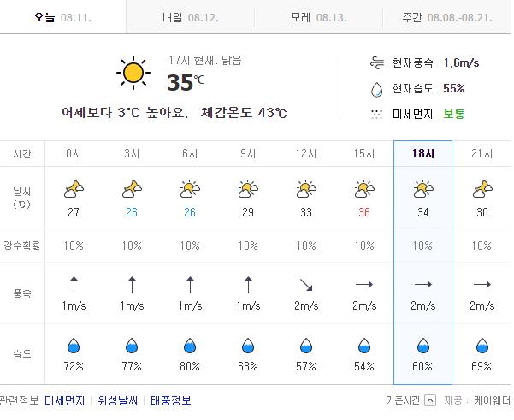Expand the 기준시간 toggle arrow
The image size is (514, 420).
click(430, 400)
